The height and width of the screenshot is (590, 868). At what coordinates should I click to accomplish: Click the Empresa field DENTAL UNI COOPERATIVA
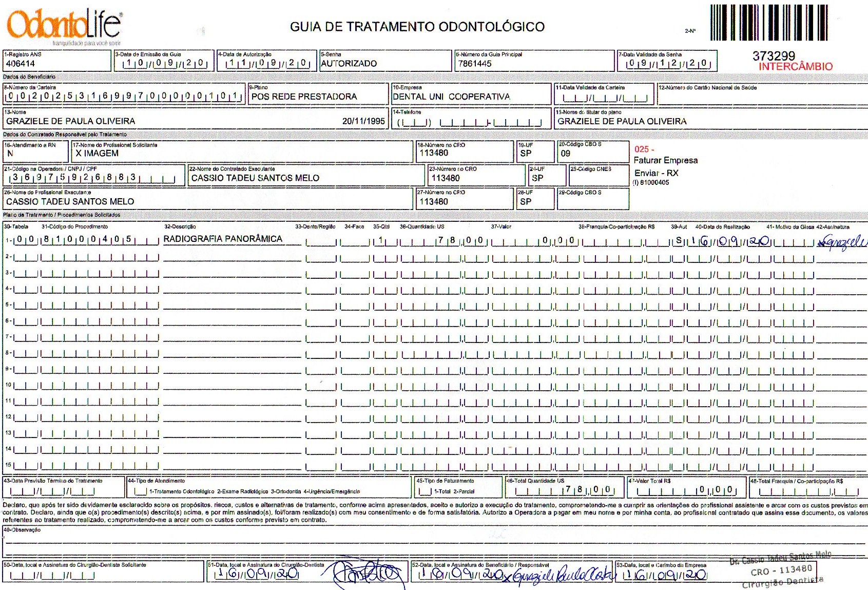point(471,94)
